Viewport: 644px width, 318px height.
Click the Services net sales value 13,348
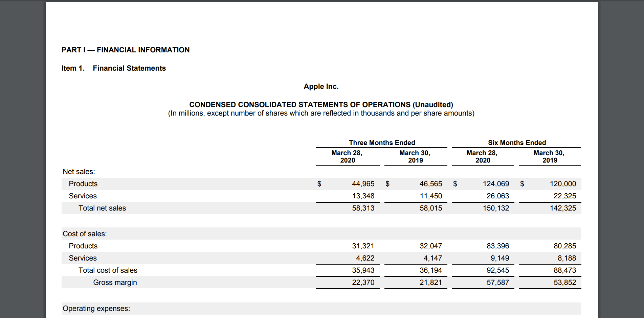pyautogui.click(x=363, y=196)
